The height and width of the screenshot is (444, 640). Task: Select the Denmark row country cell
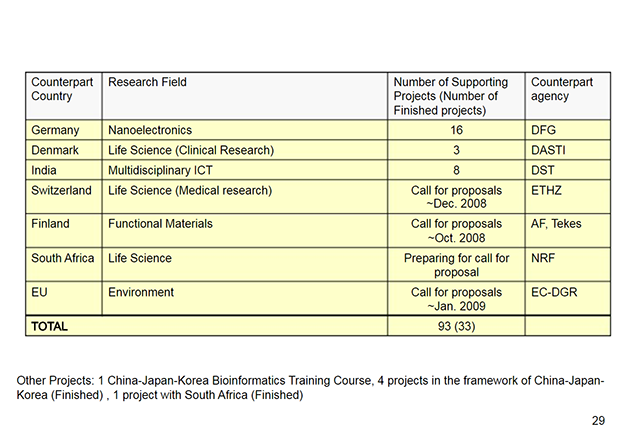pos(57,150)
